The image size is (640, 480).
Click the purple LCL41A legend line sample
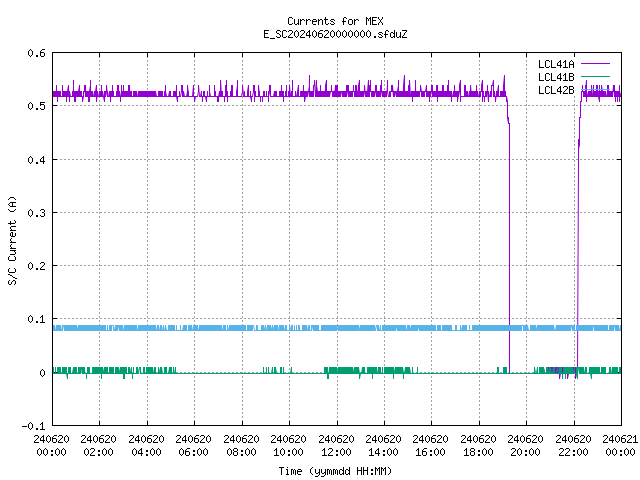(x=595, y=64)
